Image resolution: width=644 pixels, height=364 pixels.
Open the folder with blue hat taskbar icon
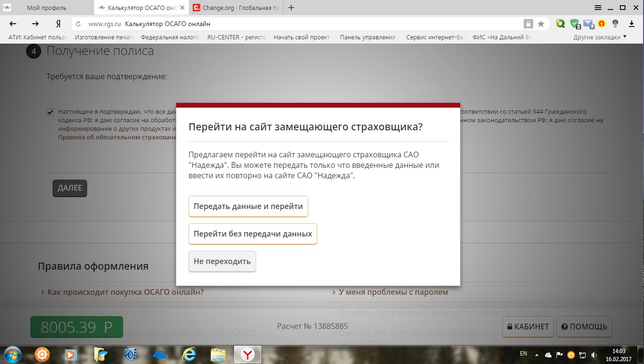(100, 354)
